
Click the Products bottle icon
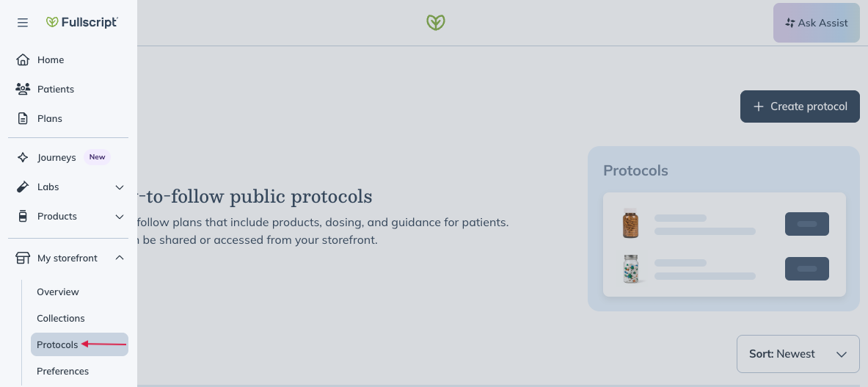pyautogui.click(x=23, y=217)
